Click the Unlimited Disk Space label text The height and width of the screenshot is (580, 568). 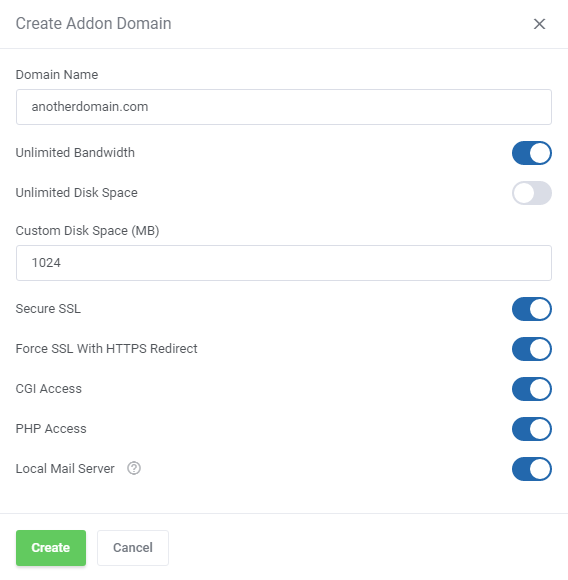click(77, 193)
